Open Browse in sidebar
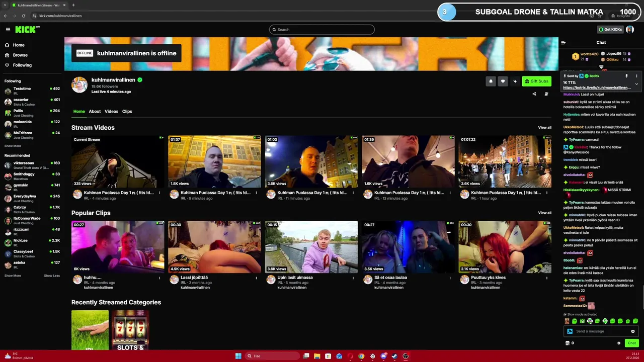This screenshot has width=644, height=362. [20, 55]
